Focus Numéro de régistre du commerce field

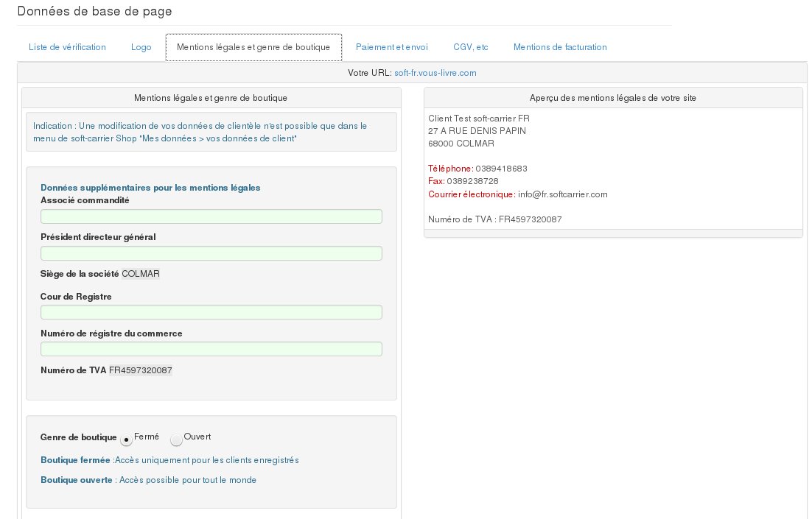click(x=211, y=349)
